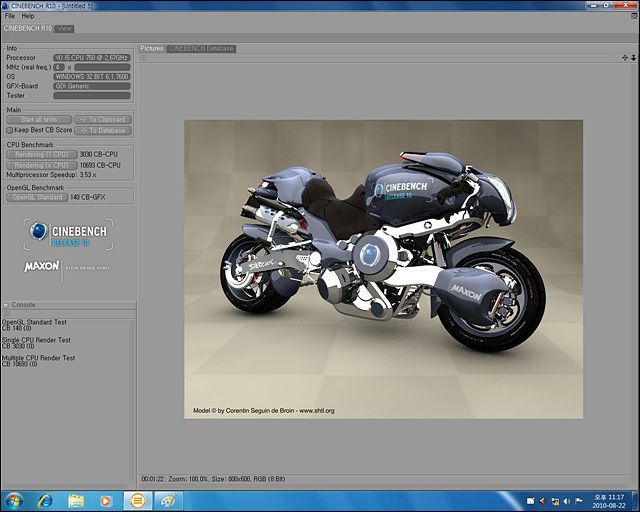Screen dimensions: 640x512
Task: Click the volume speaker tray icon
Action: [x=567, y=501]
